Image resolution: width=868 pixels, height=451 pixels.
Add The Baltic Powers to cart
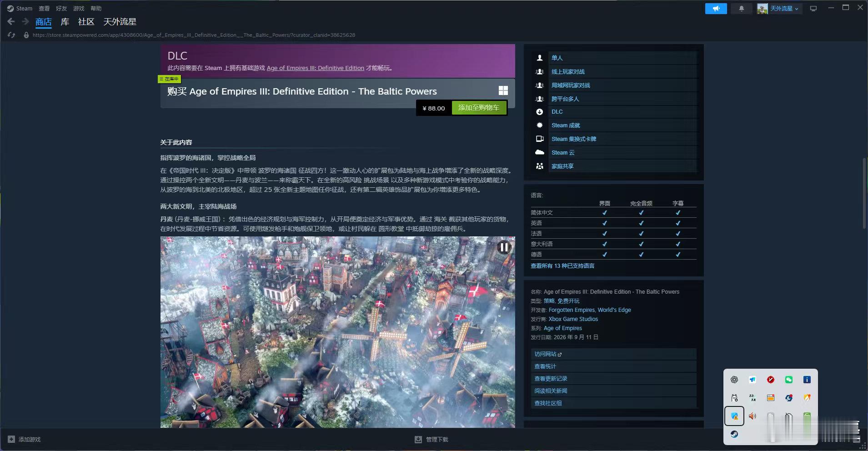pyautogui.click(x=479, y=108)
